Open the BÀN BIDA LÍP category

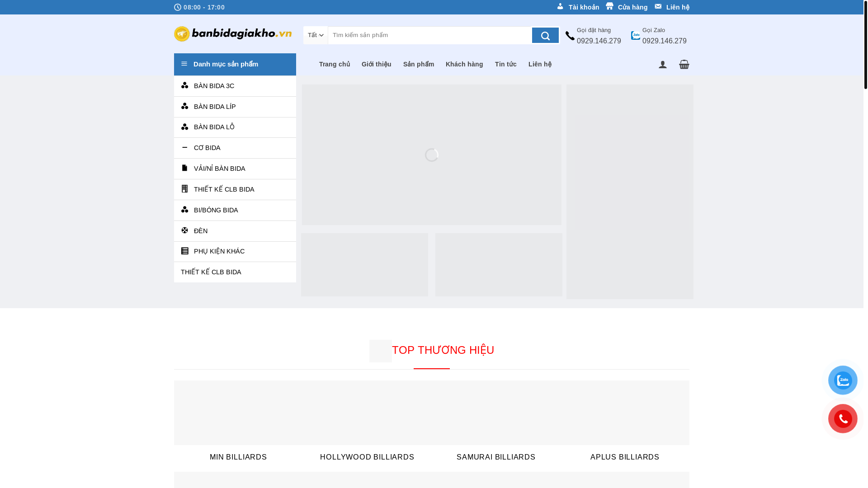(235, 107)
